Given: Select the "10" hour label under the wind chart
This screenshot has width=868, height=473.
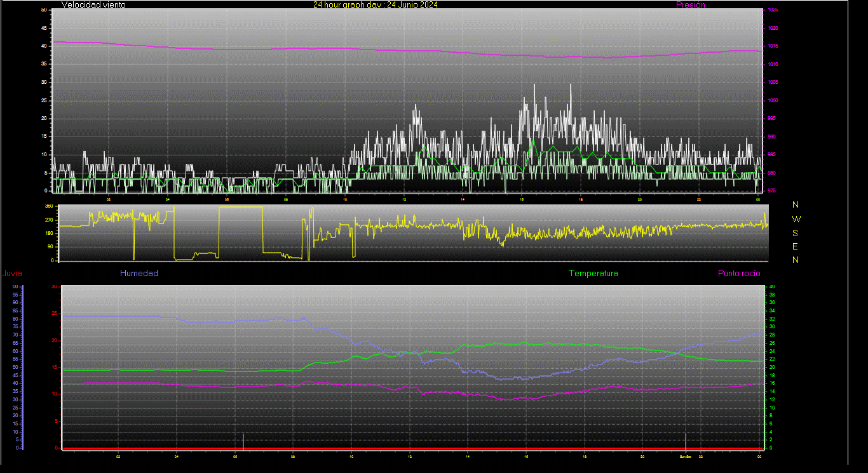Looking at the screenshot, I should 345,199.
